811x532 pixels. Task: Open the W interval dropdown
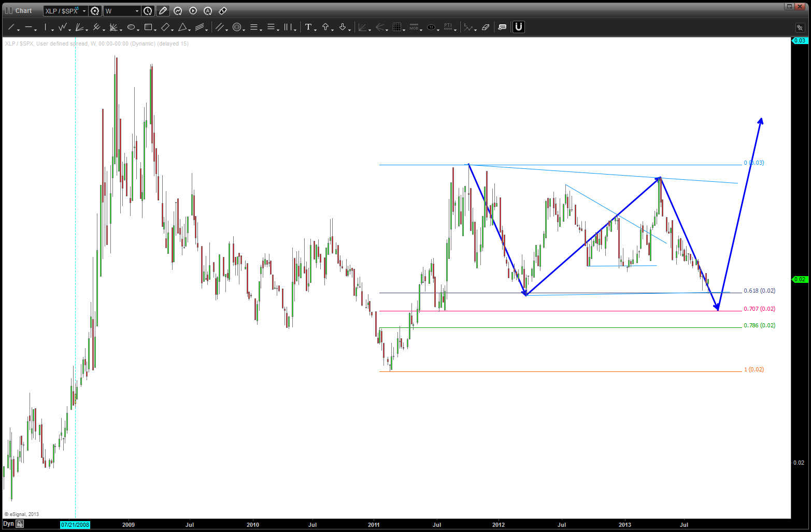pyautogui.click(x=138, y=10)
